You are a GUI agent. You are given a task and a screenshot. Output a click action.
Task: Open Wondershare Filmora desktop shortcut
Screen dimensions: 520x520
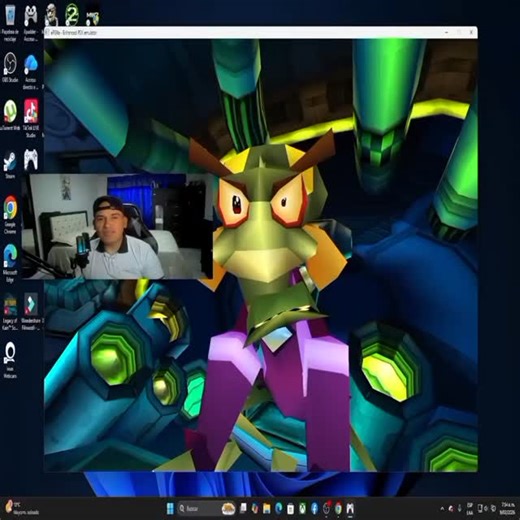pyautogui.click(x=31, y=303)
